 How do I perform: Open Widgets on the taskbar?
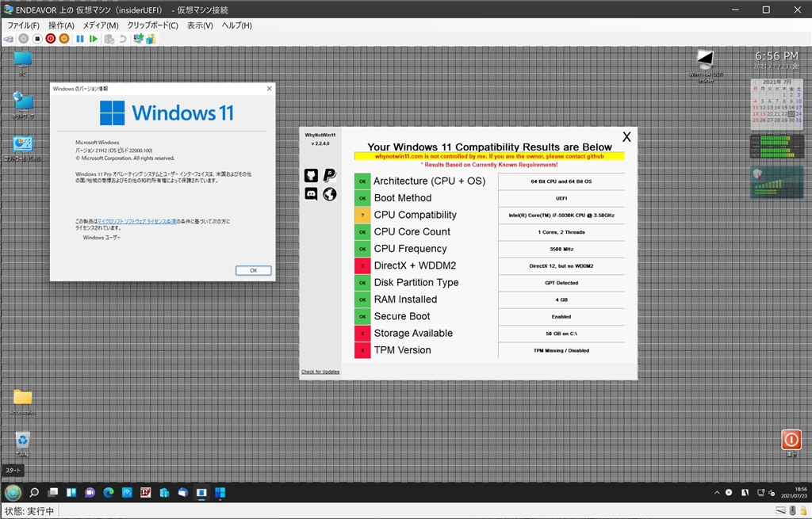[x=71, y=493]
